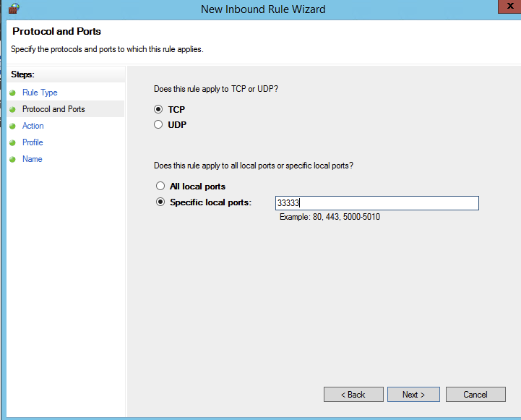Click green bullet beside Protocol and Ports
This screenshot has height=420, width=521.
[12, 109]
